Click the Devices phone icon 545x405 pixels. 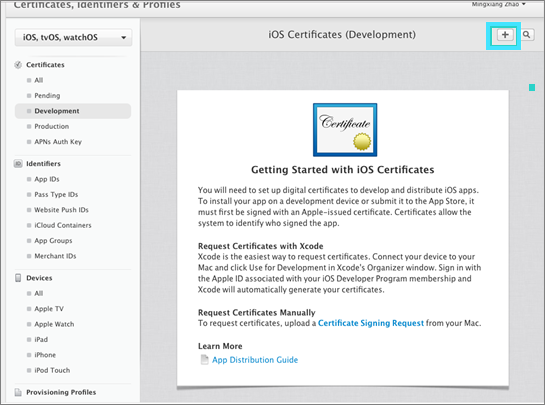point(18,278)
